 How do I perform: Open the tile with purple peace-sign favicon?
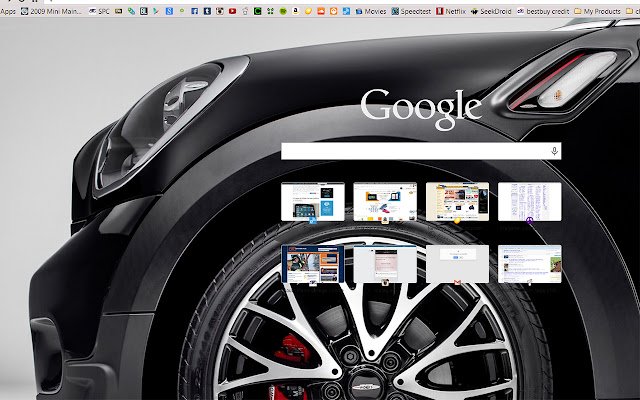529,202
